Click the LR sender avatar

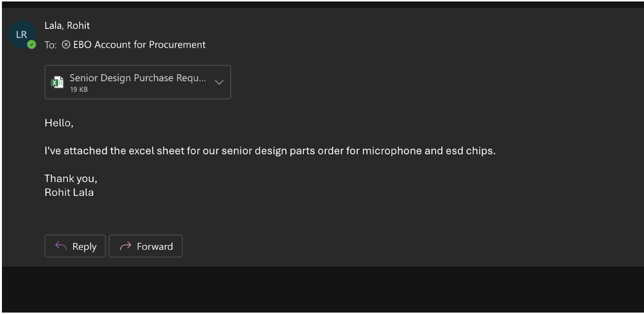coord(22,35)
